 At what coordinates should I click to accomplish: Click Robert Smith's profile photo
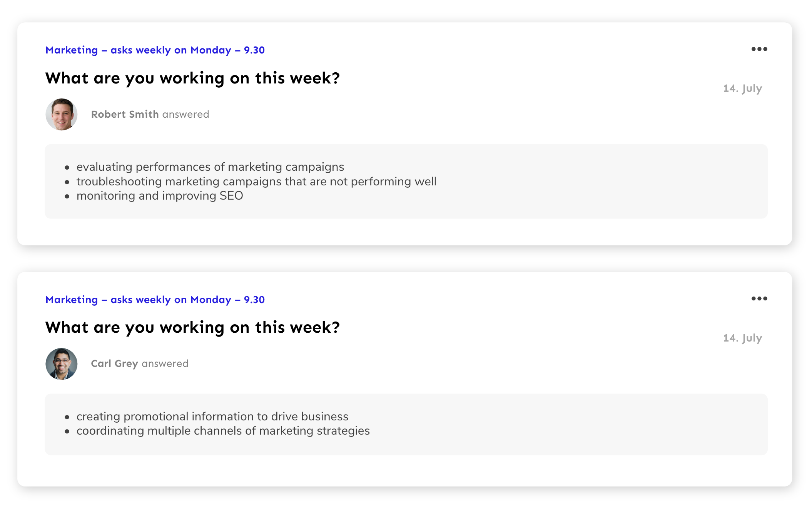(x=62, y=114)
